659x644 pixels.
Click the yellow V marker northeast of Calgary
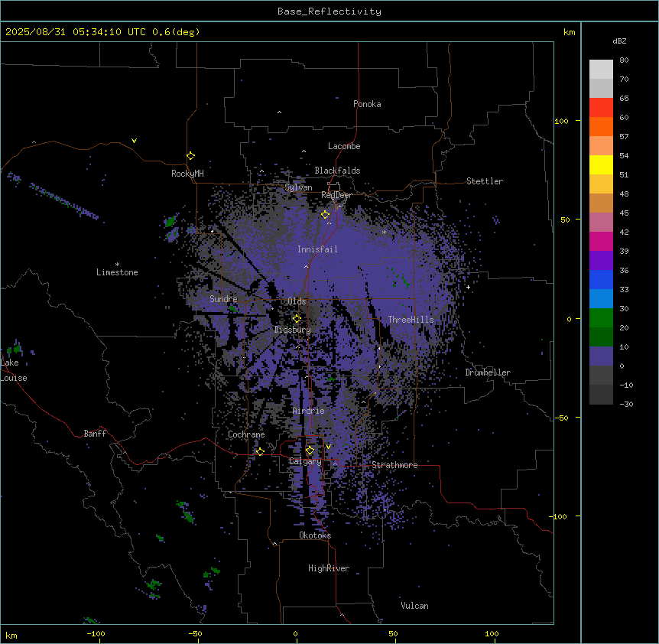(328, 447)
